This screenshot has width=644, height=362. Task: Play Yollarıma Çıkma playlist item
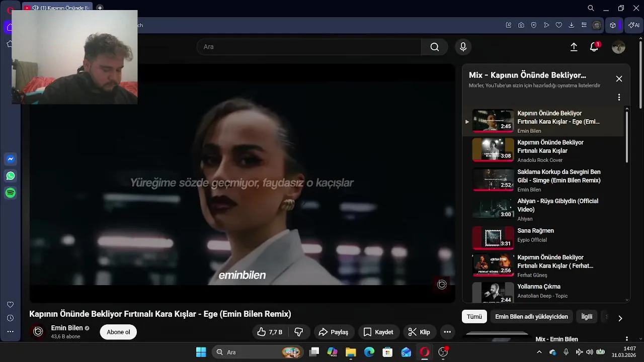(x=543, y=292)
